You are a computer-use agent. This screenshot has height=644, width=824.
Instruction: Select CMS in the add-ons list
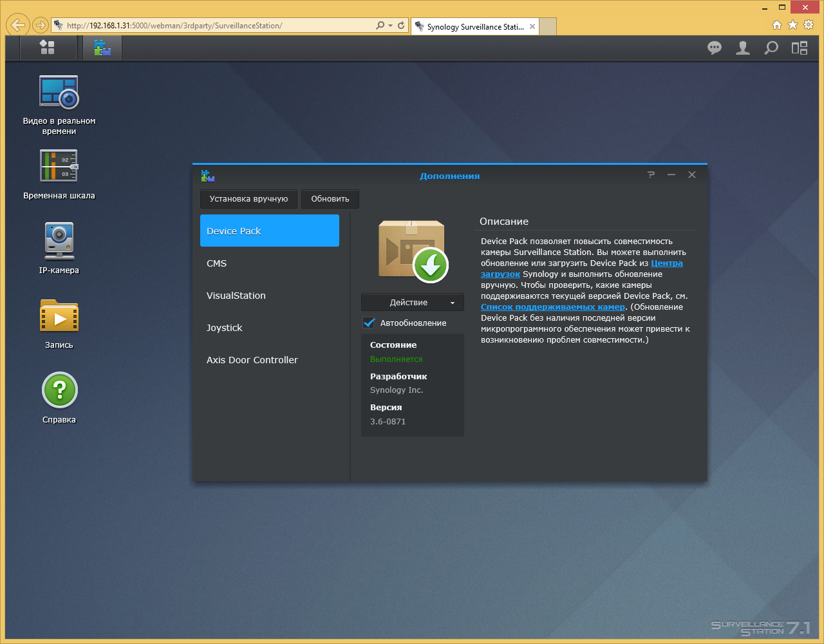coord(270,263)
